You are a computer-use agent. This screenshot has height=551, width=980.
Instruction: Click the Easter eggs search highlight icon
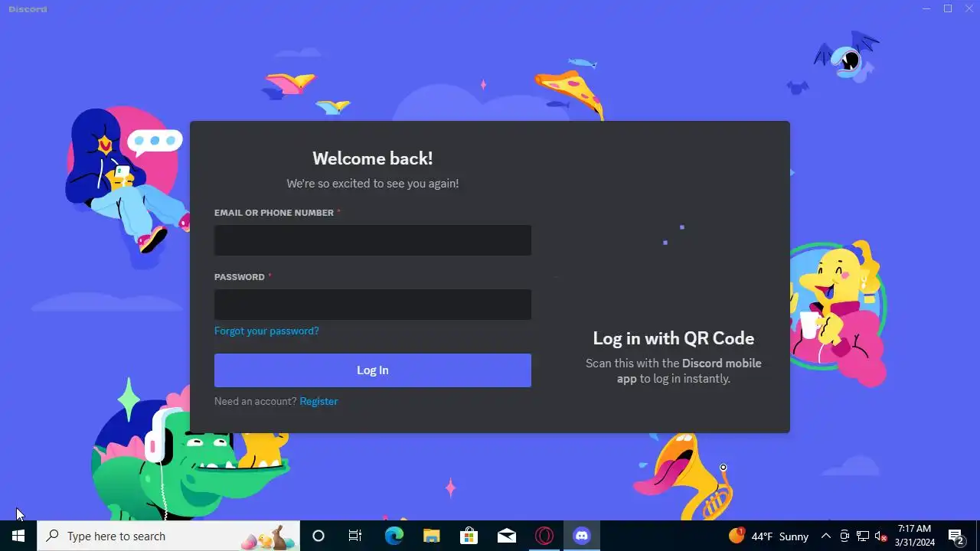(x=269, y=537)
